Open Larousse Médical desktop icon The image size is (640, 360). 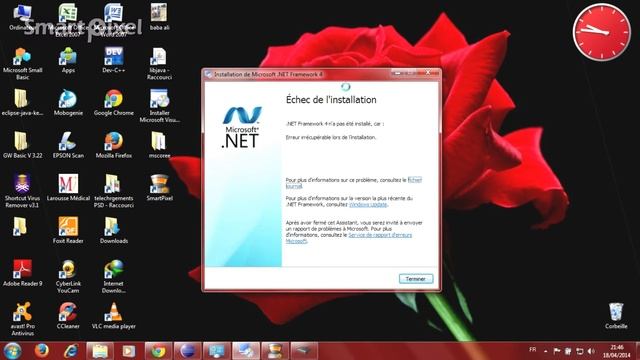[x=68, y=188]
